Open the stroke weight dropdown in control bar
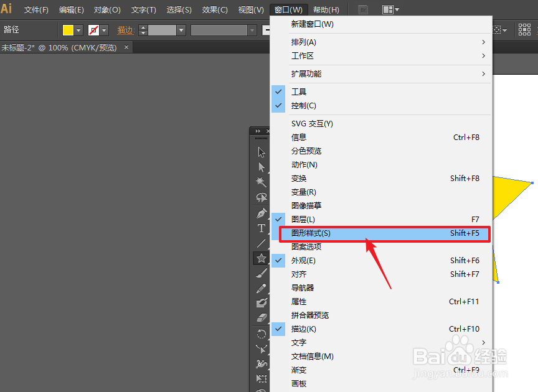 pyautogui.click(x=181, y=29)
